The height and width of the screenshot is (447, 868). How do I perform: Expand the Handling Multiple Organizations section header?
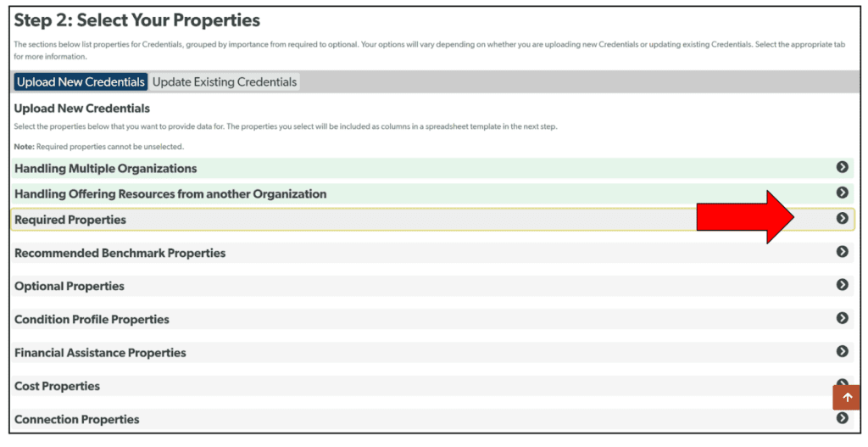pyautogui.click(x=432, y=169)
